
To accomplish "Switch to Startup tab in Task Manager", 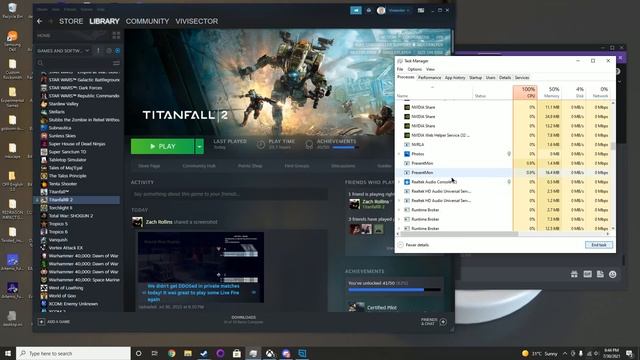I will (476, 78).
